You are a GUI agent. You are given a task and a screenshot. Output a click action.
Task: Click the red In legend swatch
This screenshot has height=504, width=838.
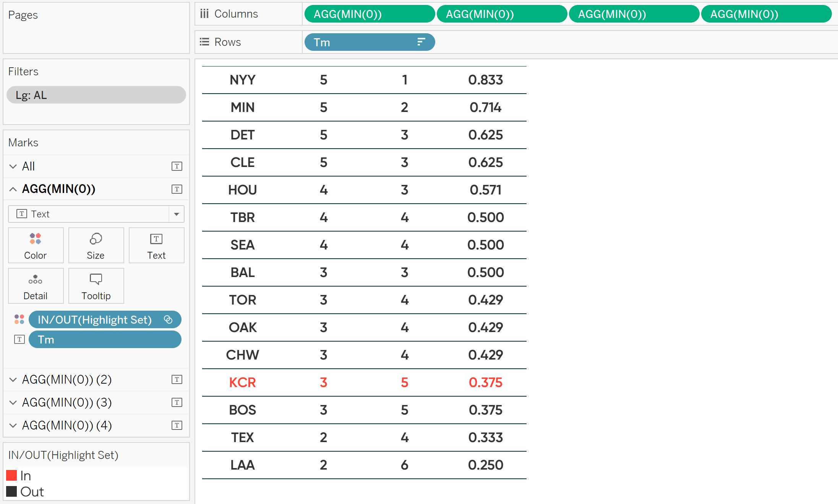click(x=11, y=475)
